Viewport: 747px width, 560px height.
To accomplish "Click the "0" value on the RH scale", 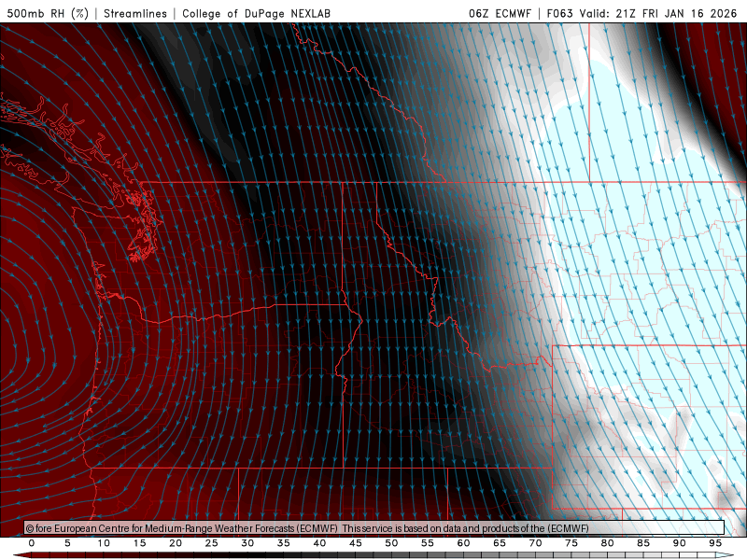I will (x=32, y=543).
